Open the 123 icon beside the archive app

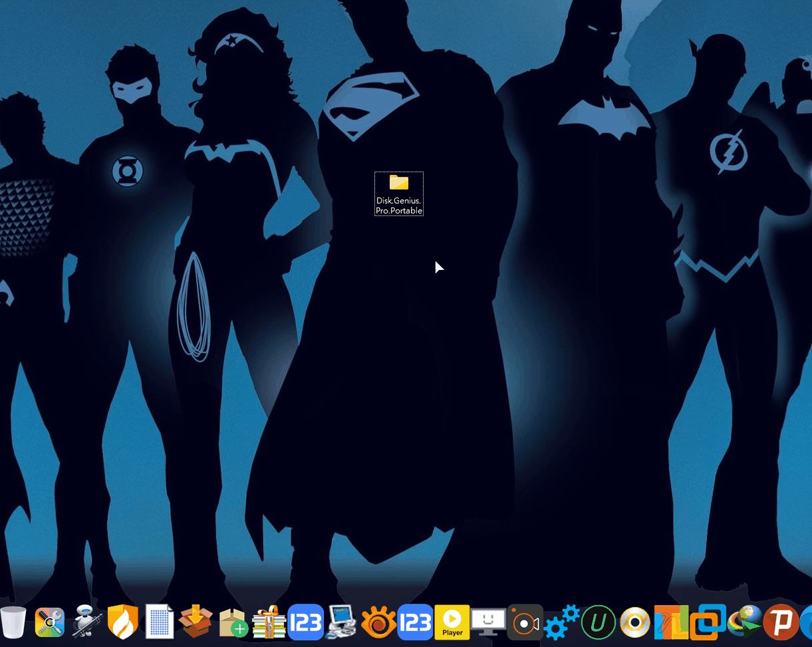tap(306, 622)
